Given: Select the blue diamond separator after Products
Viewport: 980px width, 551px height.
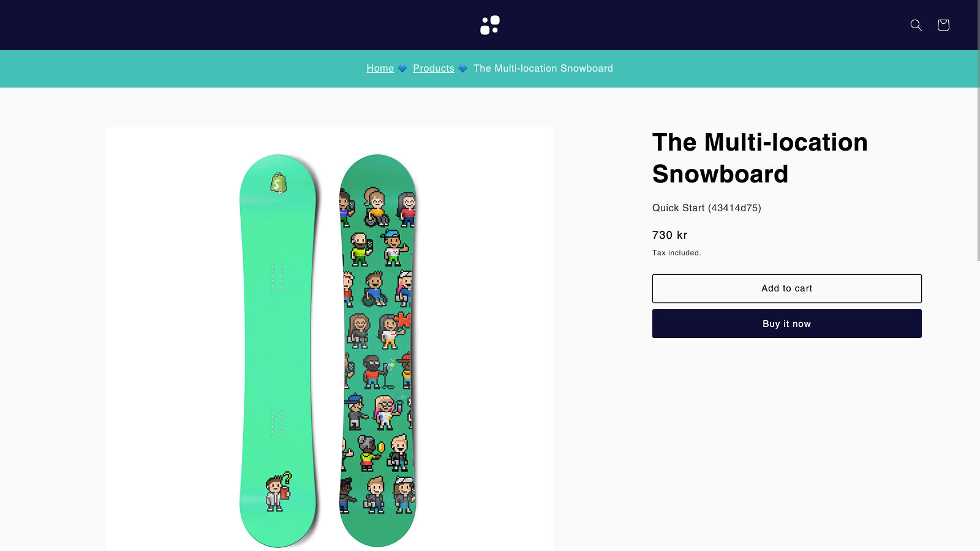Looking at the screenshot, I should pyautogui.click(x=464, y=69).
